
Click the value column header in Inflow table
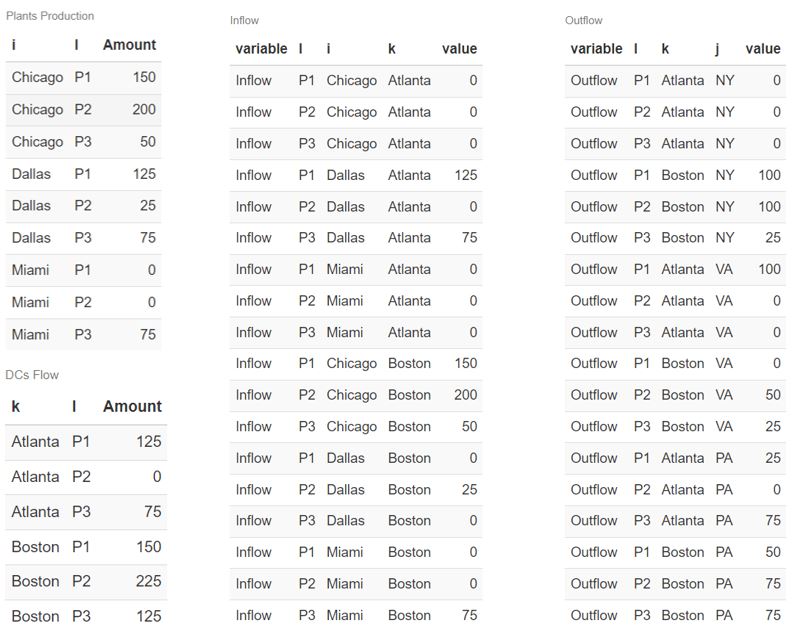coord(459,49)
